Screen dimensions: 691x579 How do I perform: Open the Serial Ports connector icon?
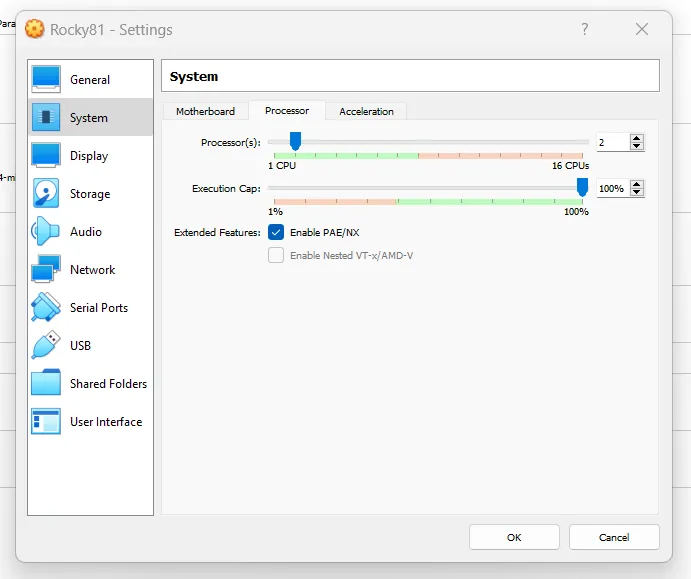tap(46, 307)
